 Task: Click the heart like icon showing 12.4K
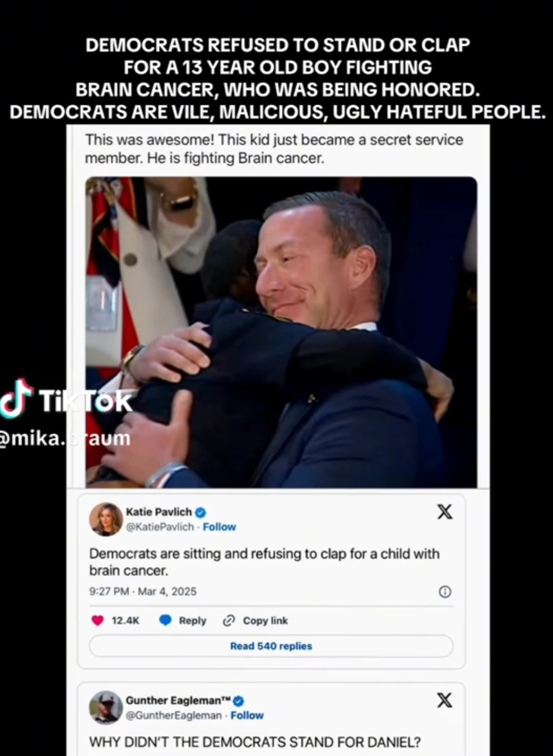[97, 620]
